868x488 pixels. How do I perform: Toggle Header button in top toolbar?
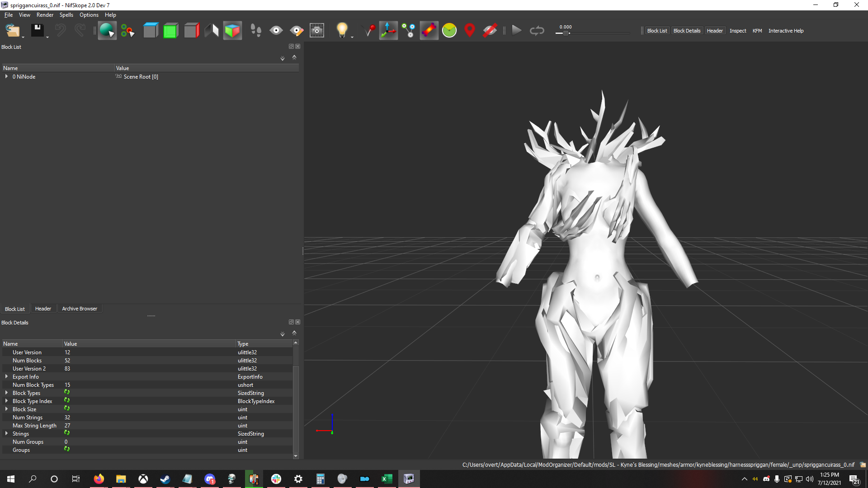tap(715, 31)
